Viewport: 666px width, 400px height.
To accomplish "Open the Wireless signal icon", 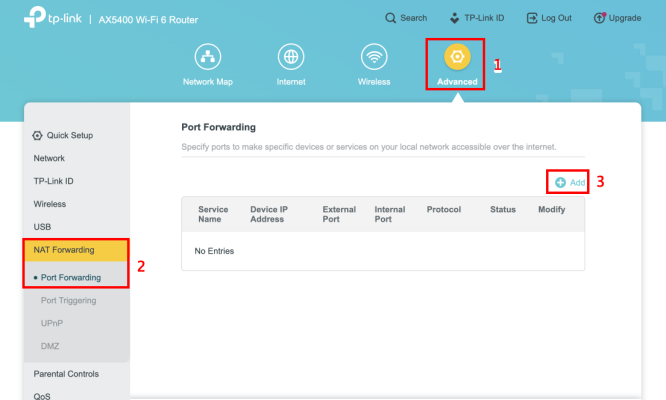I will [374, 56].
